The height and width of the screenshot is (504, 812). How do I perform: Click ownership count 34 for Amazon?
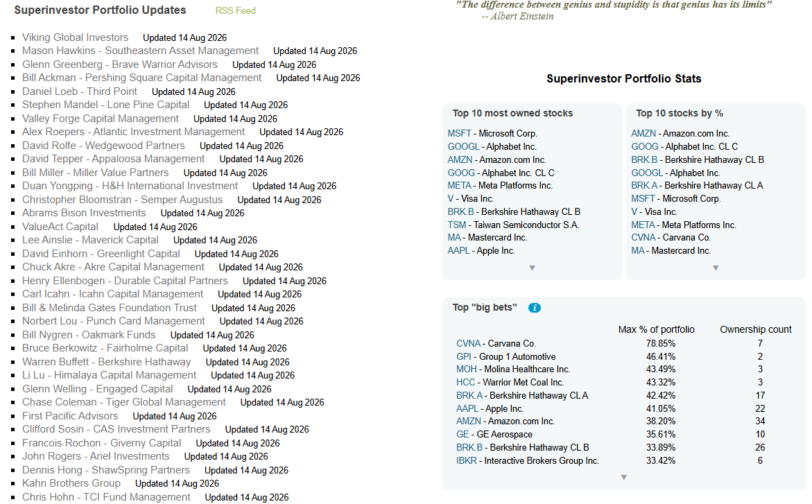tap(760, 421)
